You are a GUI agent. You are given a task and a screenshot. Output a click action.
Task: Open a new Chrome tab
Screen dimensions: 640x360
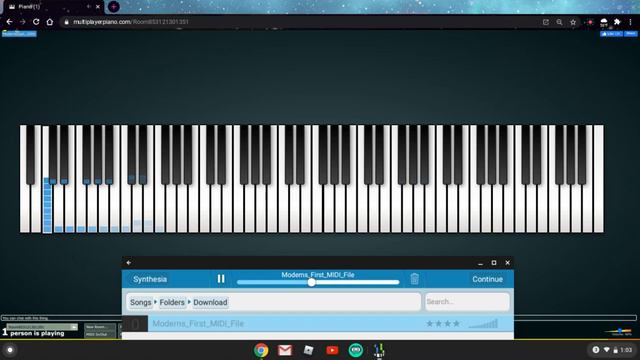click(x=113, y=7)
